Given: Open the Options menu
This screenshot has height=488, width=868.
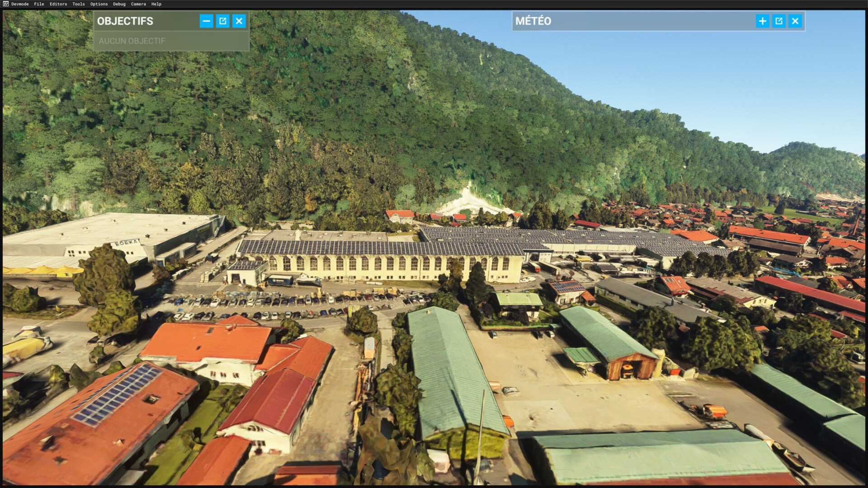Looking at the screenshot, I should 99,4.
